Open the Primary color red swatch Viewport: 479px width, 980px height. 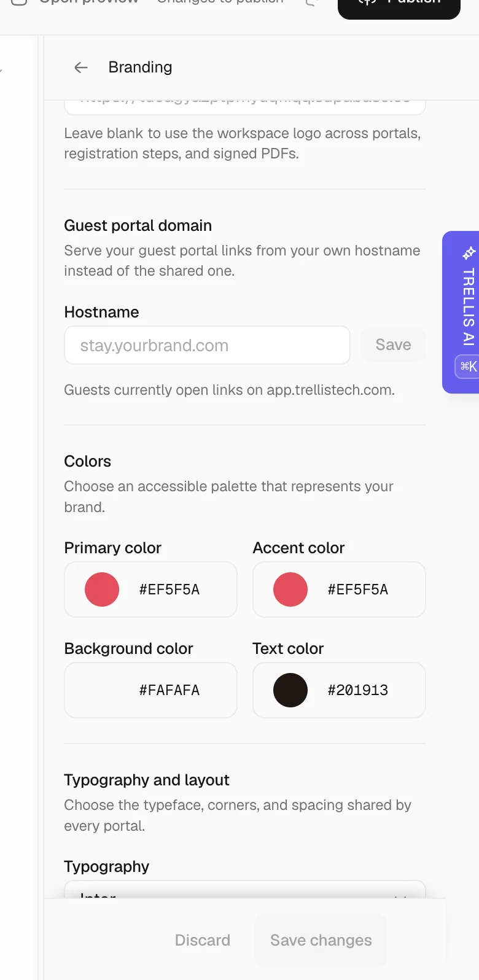(x=102, y=589)
